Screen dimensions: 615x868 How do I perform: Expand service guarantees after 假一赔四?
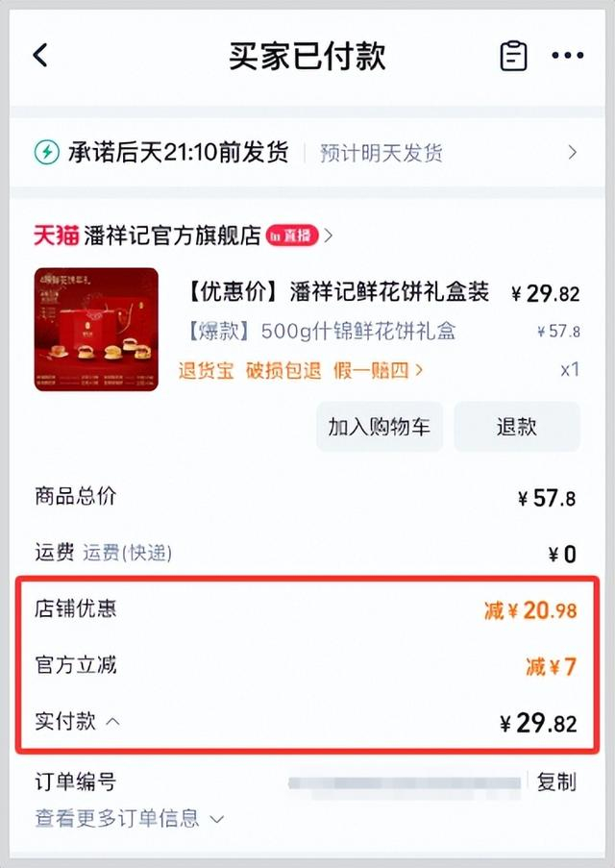pyautogui.click(x=419, y=370)
